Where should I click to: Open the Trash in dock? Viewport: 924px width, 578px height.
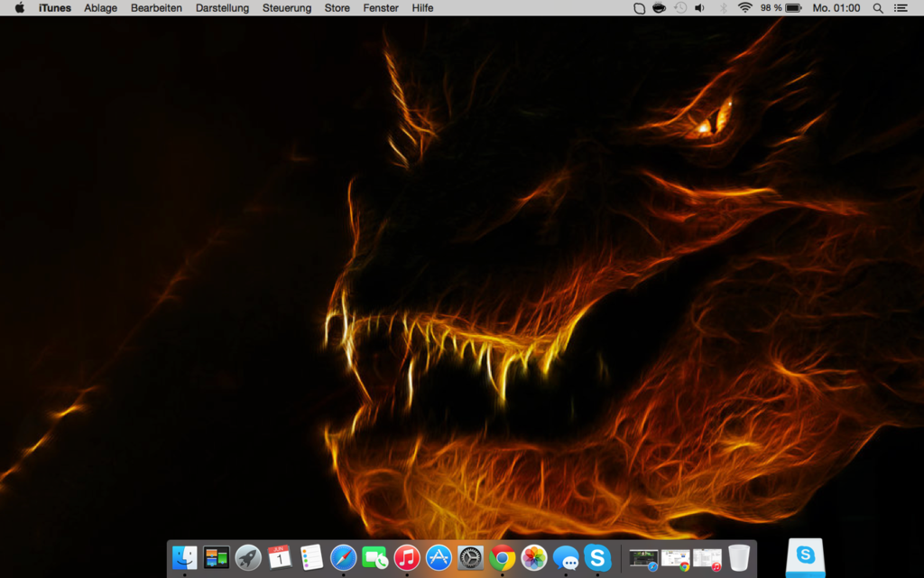739,557
